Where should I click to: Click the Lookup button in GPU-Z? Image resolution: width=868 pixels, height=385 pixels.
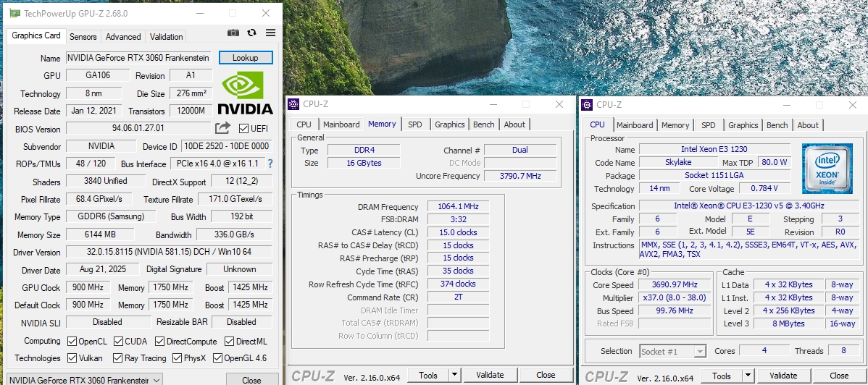245,57
